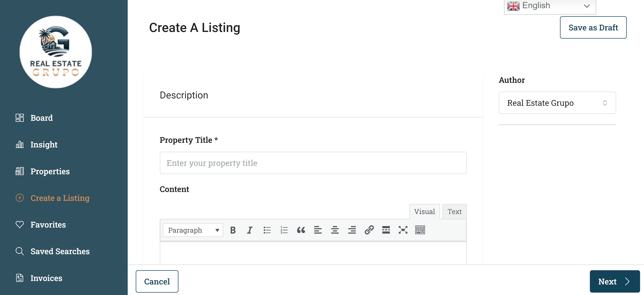Enter distraction-free fullscreen writing mode
Screen dimensions: 644x295
coord(403,230)
